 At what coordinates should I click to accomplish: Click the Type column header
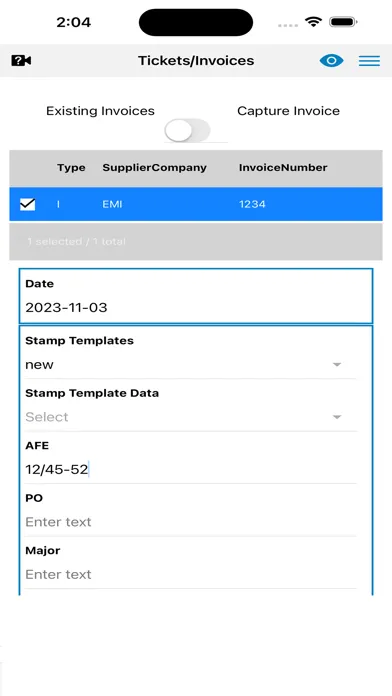pos(71,168)
